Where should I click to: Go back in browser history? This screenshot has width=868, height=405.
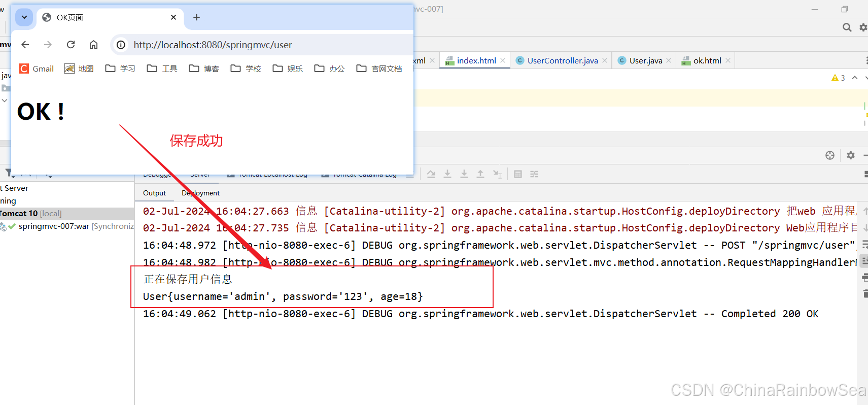[x=25, y=45]
